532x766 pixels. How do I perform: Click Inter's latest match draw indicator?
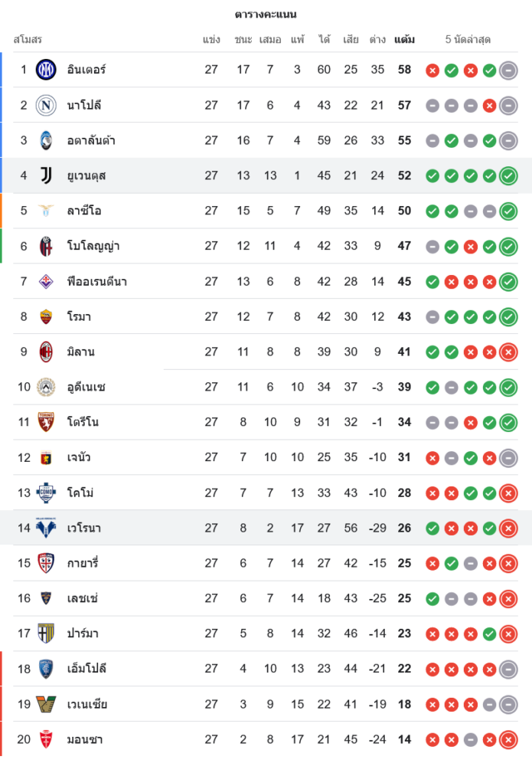tap(508, 70)
